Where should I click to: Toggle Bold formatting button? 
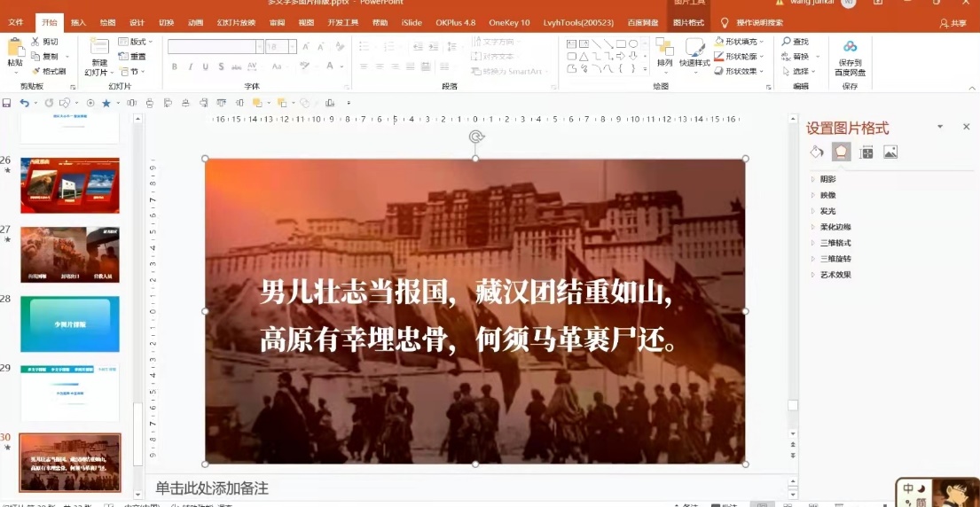point(175,66)
